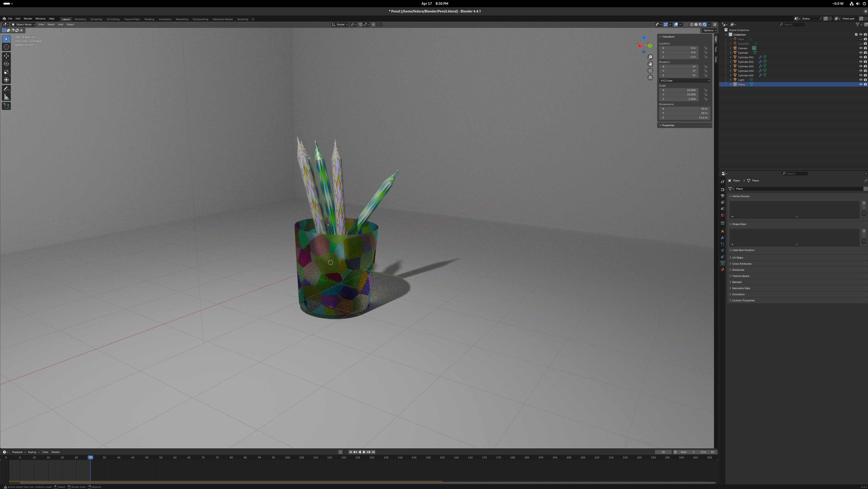Open the XYZ Euler rotation mode dropdown

tap(685, 81)
